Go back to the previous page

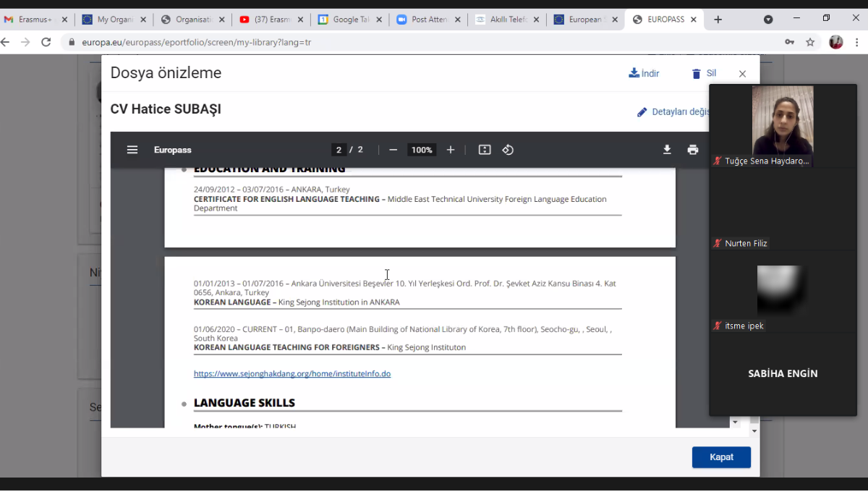tap(6, 42)
